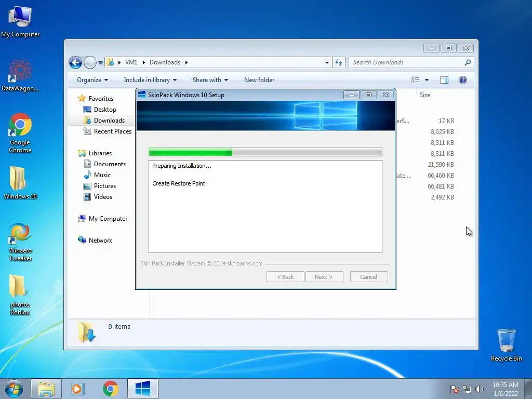The image size is (532, 399).
Task: Expand arrow after VM1 in address bar
Action: pos(144,62)
